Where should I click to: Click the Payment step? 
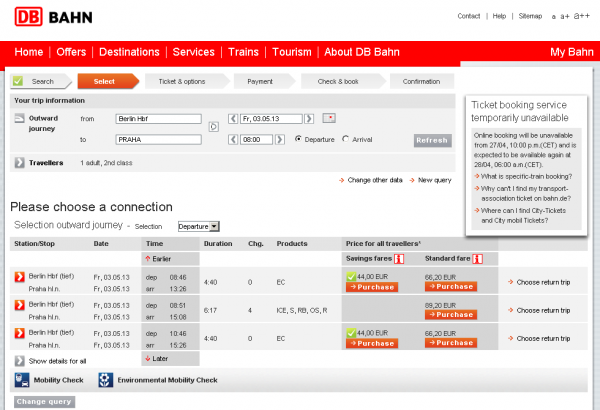click(x=264, y=81)
